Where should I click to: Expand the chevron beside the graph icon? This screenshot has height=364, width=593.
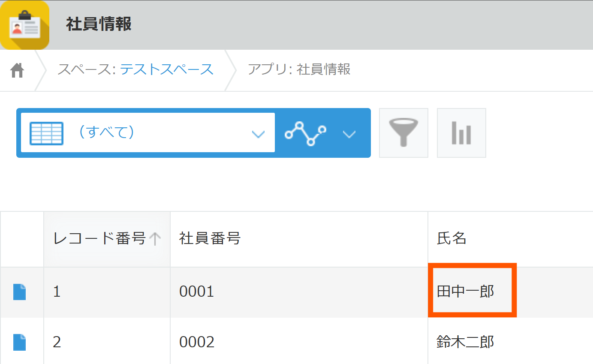[349, 134]
